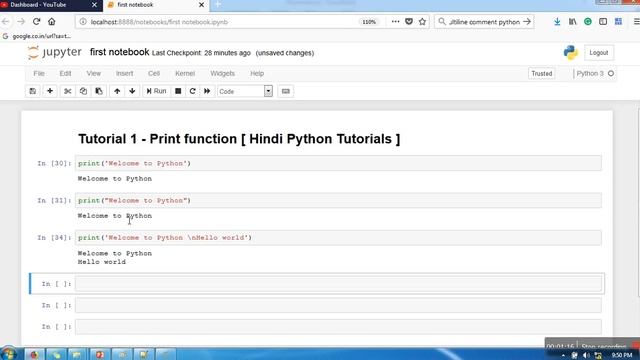
Task: Insert a cell below with plus icon
Action: pyautogui.click(x=50, y=91)
